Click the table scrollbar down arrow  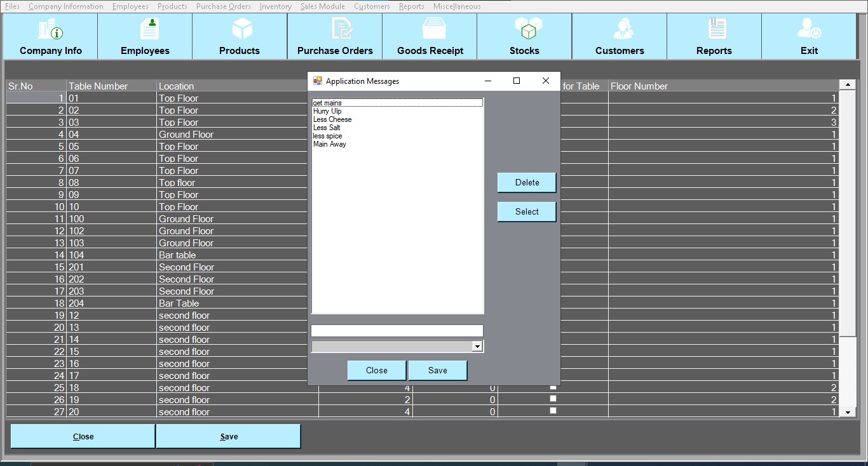click(848, 413)
